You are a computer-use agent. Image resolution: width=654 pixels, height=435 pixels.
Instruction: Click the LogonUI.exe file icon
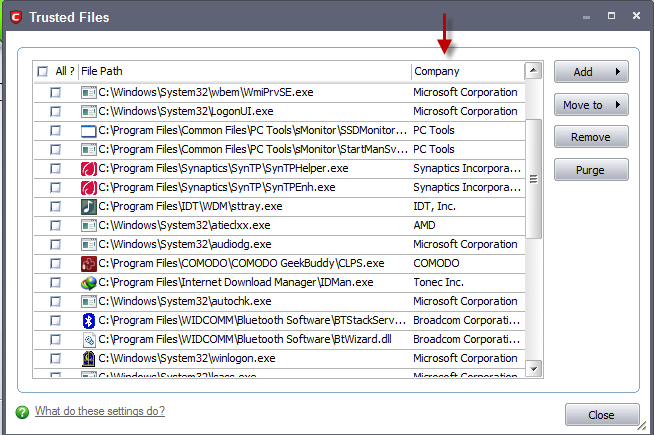point(88,111)
